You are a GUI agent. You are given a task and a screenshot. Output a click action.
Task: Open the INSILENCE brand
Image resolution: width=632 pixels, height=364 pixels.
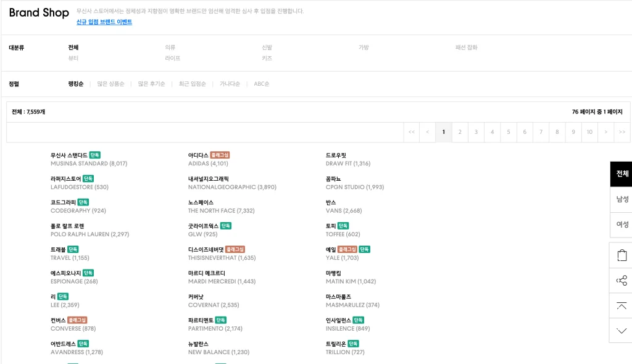pos(348,329)
